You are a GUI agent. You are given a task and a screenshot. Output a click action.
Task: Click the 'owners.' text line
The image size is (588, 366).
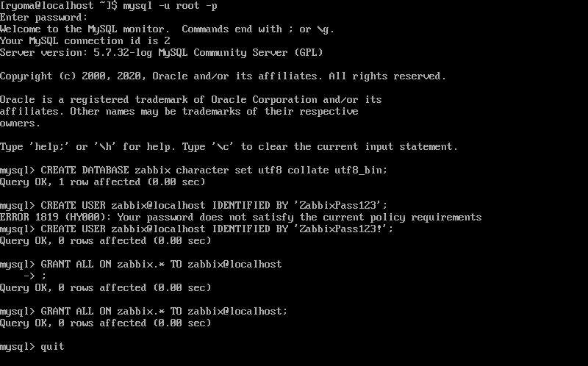click(x=21, y=123)
